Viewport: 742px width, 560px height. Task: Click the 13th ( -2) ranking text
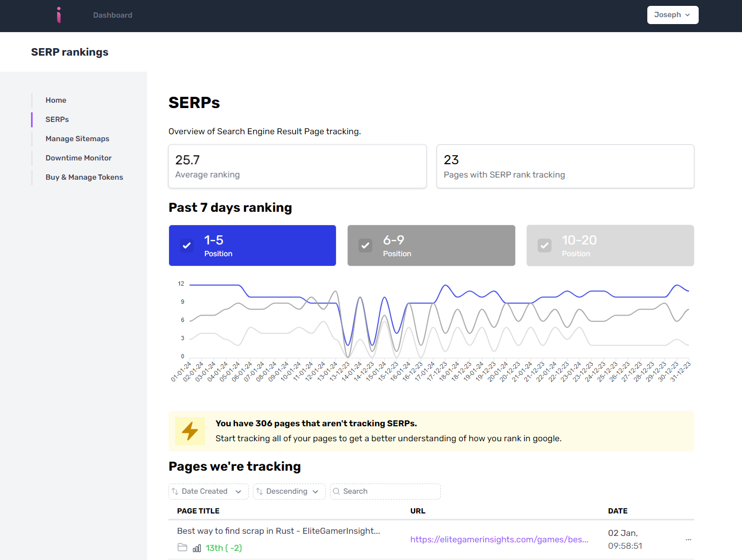(x=224, y=548)
